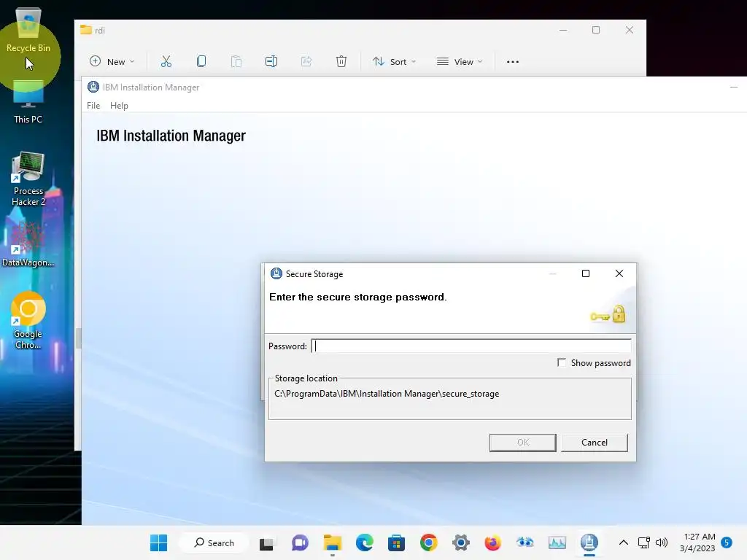This screenshot has height=560, width=747.
Task: Click the network icon in system tray
Action: coord(644,542)
